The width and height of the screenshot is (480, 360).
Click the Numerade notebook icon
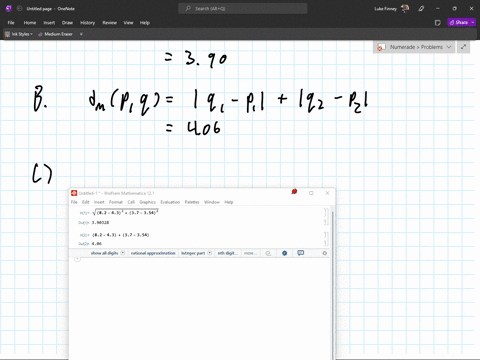click(381, 47)
